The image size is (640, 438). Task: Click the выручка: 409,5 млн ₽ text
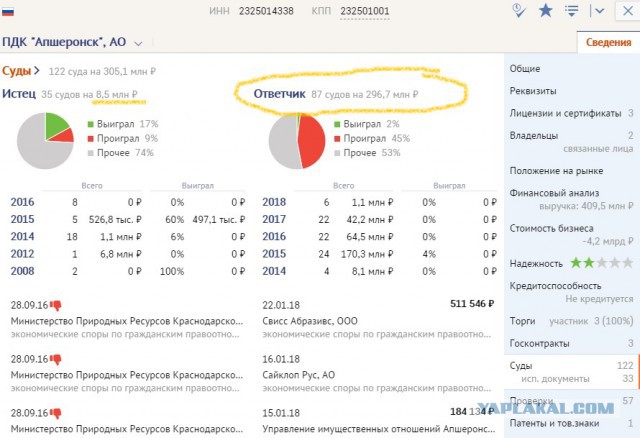coord(586,206)
